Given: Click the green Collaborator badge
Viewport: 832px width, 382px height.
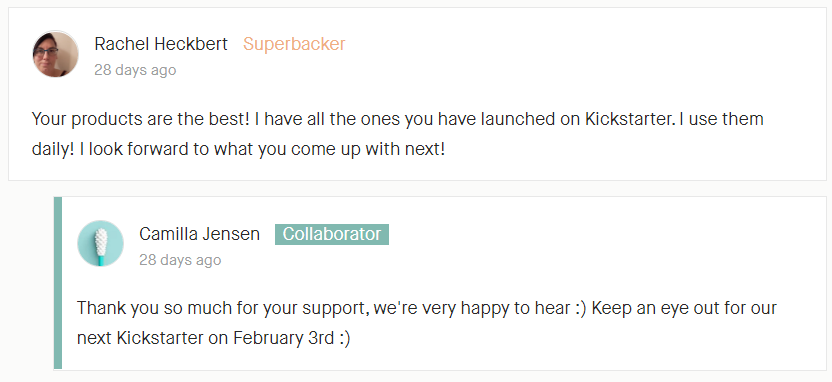Looking at the screenshot, I should (332, 234).
